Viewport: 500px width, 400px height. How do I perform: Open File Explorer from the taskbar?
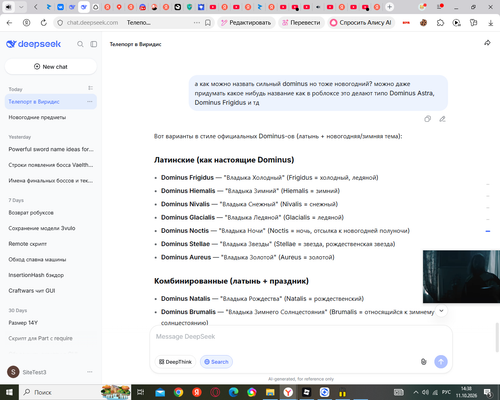point(270,392)
